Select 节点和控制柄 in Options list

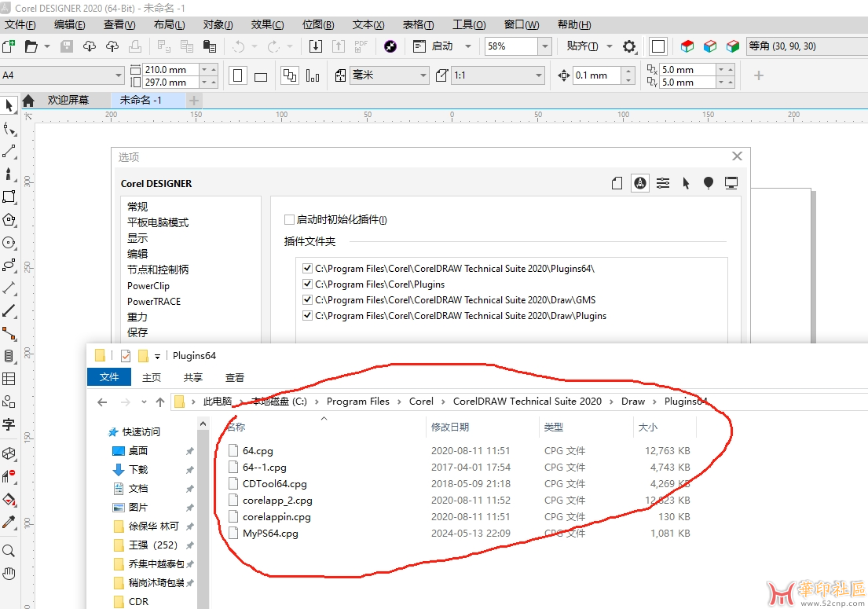click(158, 270)
